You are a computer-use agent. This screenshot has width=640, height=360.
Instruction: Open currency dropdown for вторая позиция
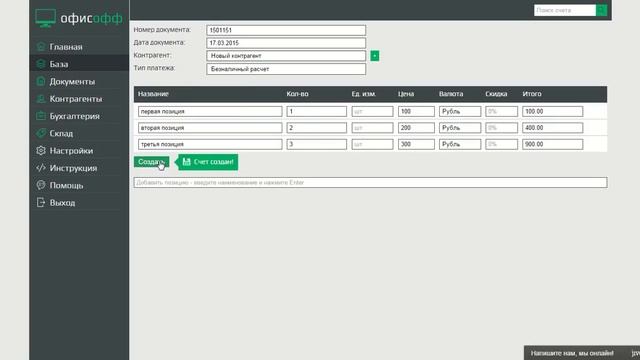click(460, 128)
